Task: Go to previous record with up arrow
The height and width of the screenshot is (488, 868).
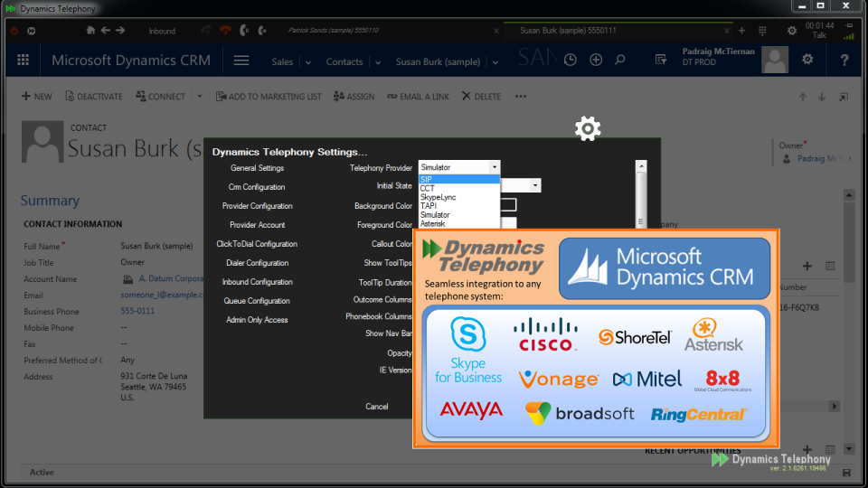Action: pos(803,97)
